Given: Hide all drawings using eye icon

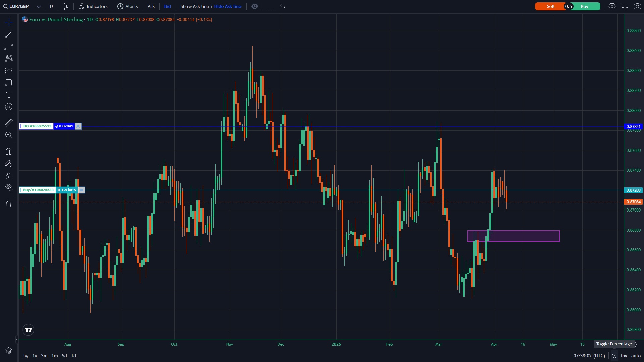Looking at the screenshot, I should pyautogui.click(x=9, y=187).
